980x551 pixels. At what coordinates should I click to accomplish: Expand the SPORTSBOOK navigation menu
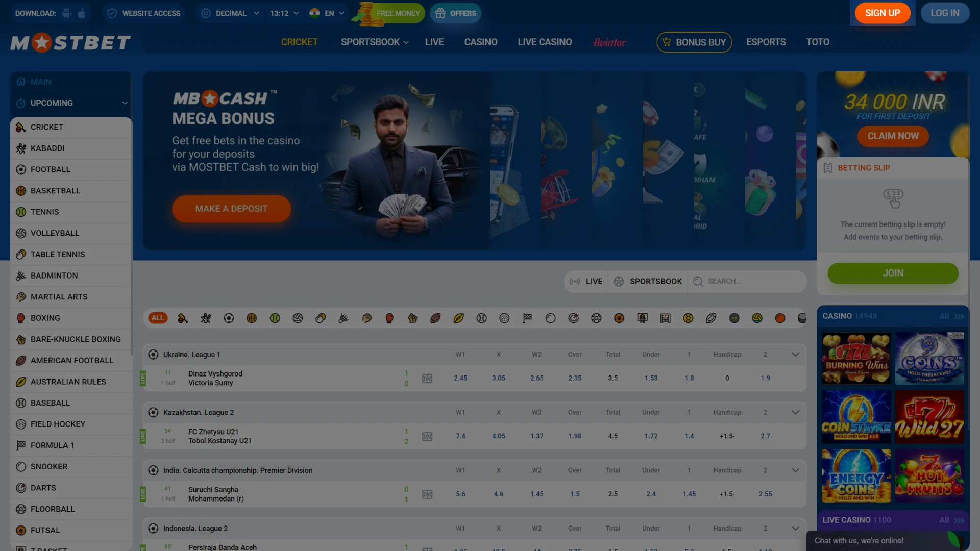tap(375, 42)
